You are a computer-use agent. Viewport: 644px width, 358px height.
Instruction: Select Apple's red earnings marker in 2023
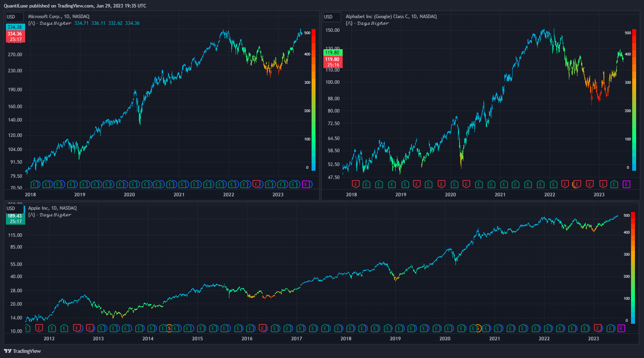[x=598, y=328]
